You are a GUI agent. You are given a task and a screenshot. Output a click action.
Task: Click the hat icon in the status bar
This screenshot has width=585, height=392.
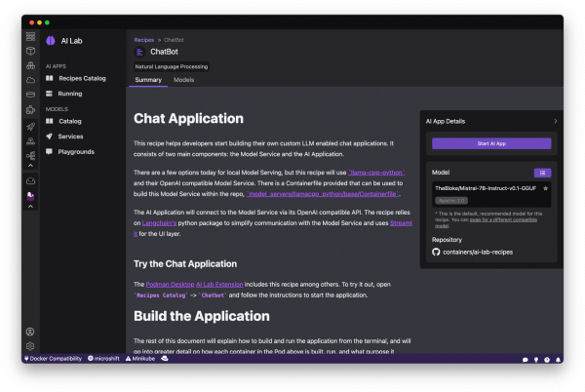pyautogui.click(x=165, y=359)
